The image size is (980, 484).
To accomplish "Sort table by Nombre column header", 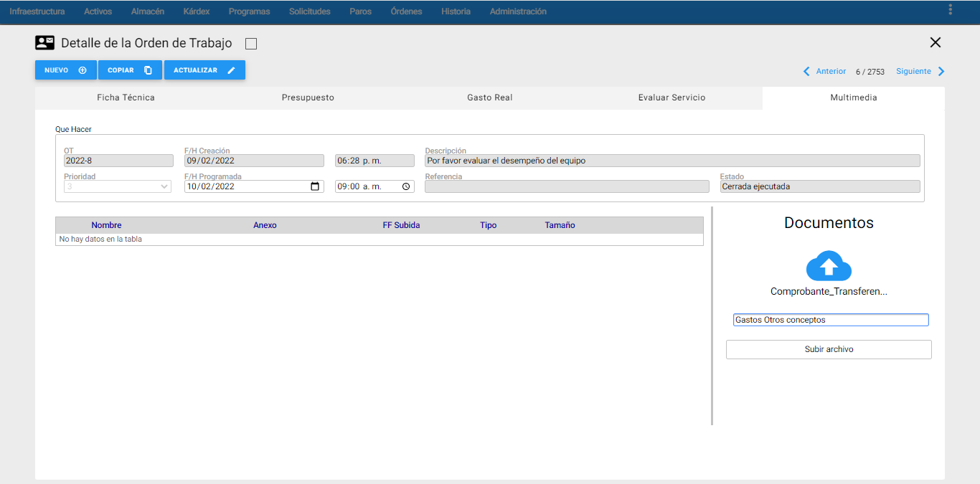I will [106, 225].
